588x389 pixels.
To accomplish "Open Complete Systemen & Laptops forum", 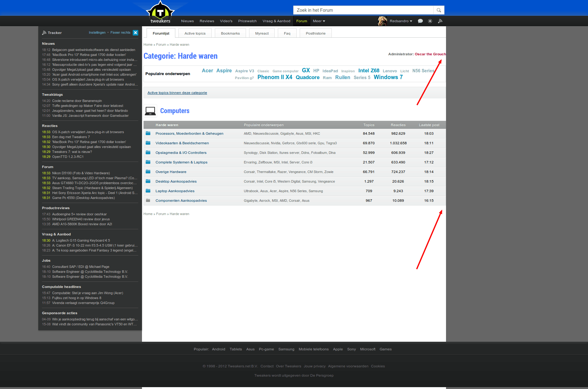I will (181, 162).
